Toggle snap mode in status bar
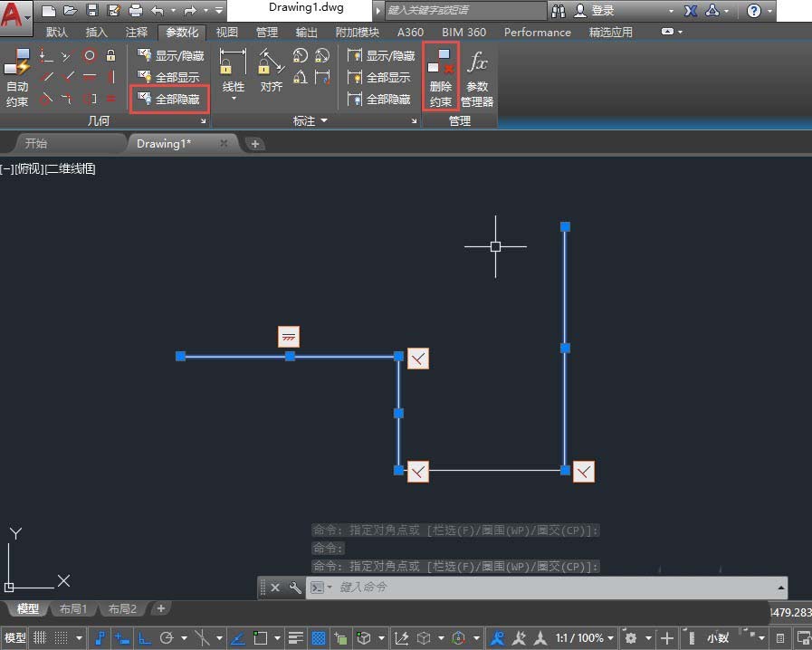This screenshot has width=812, height=650. click(62, 637)
